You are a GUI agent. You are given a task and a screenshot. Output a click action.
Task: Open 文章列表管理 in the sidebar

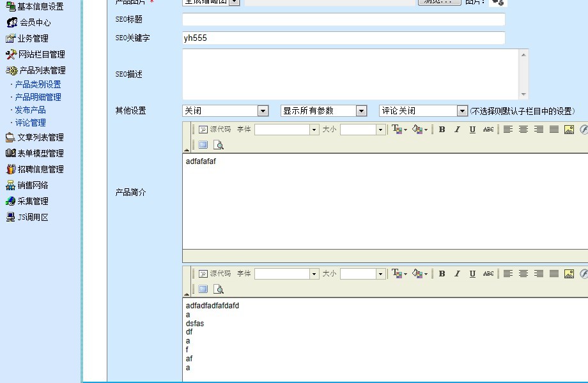tap(40, 137)
